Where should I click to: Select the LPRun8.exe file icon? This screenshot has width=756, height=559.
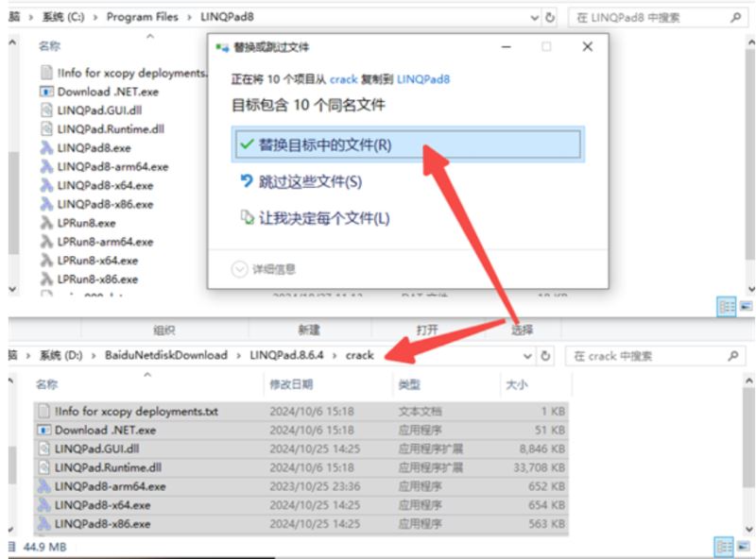tap(45, 223)
